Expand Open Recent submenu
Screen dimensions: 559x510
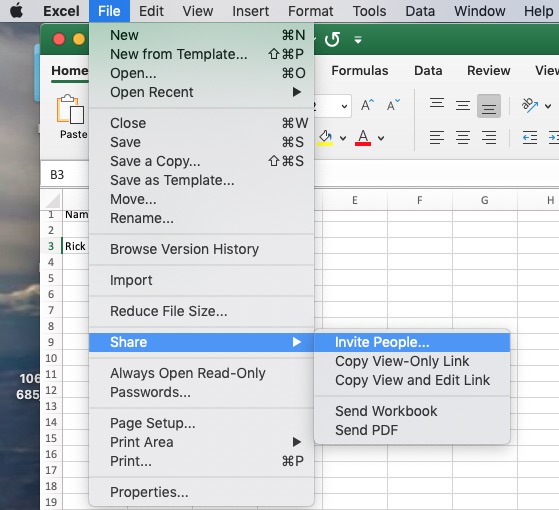tap(201, 92)
